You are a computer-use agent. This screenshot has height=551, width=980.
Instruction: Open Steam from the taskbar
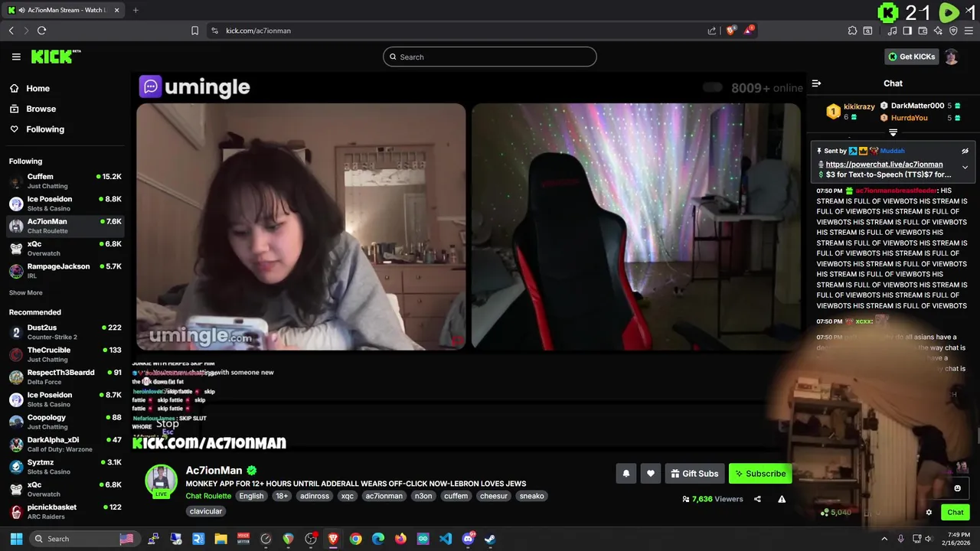tap(490, 539)
